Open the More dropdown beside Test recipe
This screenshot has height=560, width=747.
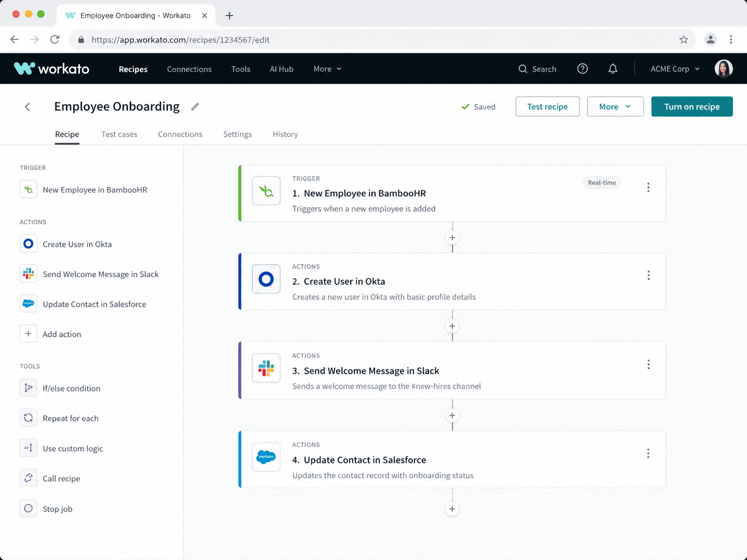click(615, 107)
